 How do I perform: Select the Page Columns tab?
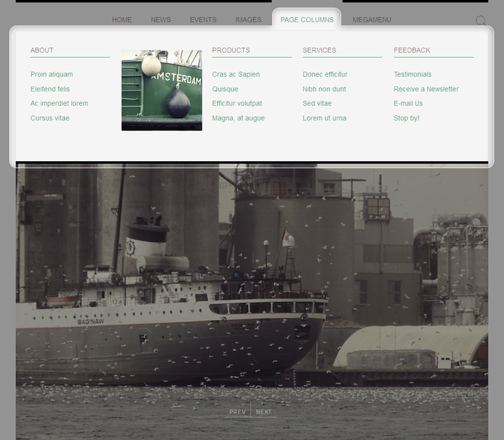307,20
